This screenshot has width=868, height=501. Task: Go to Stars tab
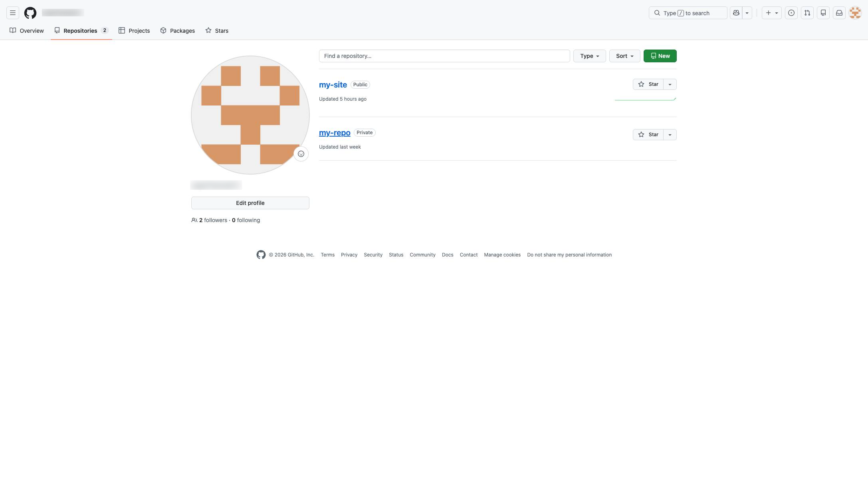tap(217, 31)
